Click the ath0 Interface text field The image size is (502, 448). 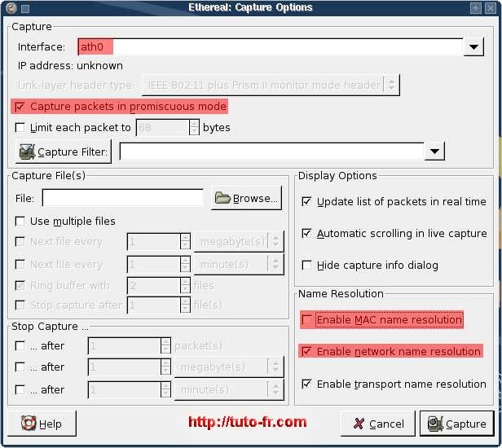tap(271, 47)
